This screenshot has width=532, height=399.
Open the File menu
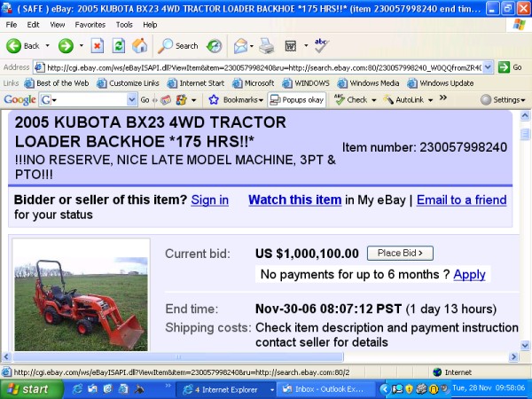click(12, 25)
